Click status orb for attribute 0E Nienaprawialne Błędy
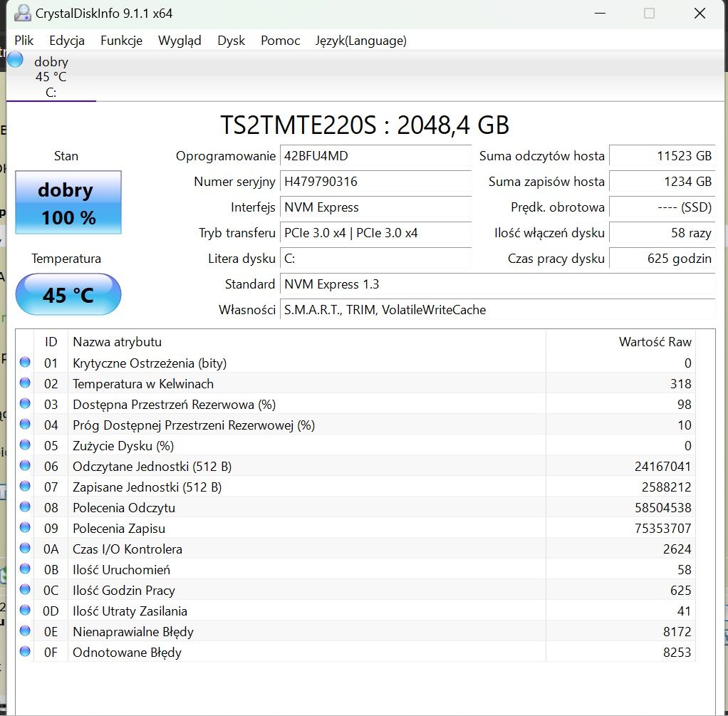The image size is (728, 716). 25,631
